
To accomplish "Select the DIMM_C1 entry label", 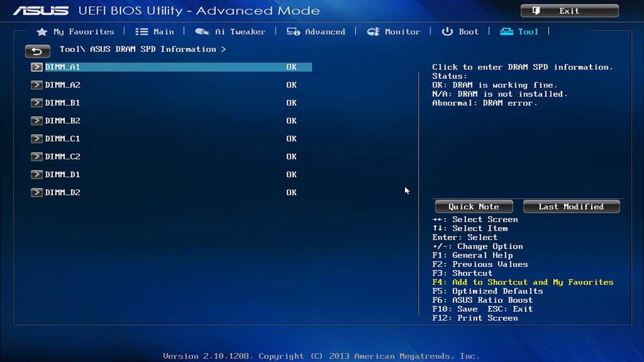I will coord(62,139).
